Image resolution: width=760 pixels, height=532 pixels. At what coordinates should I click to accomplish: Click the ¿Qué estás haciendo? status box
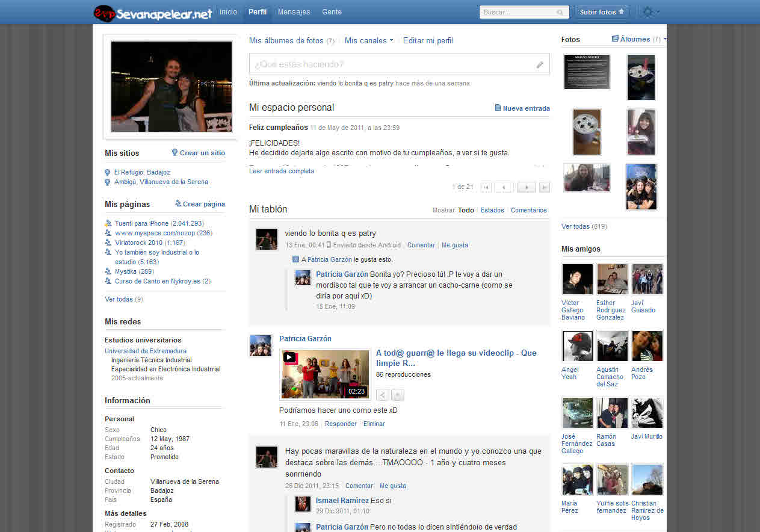point(400,64)
